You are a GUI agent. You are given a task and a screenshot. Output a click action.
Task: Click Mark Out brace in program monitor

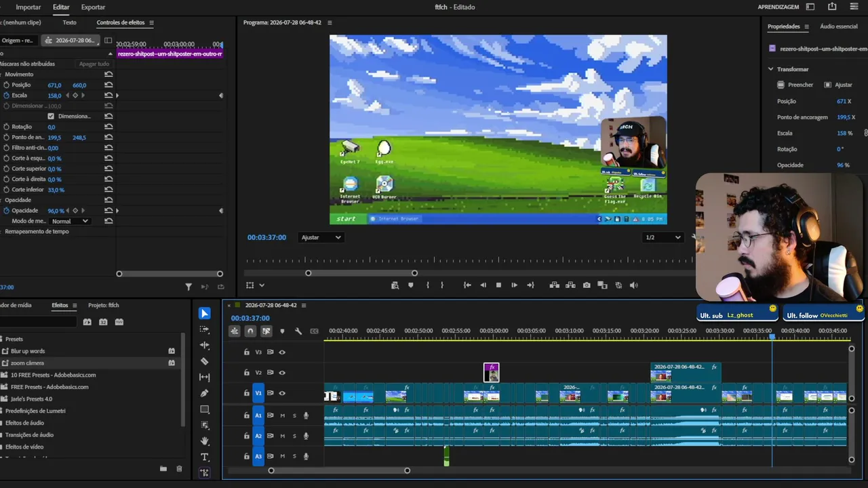pos(442,285)
